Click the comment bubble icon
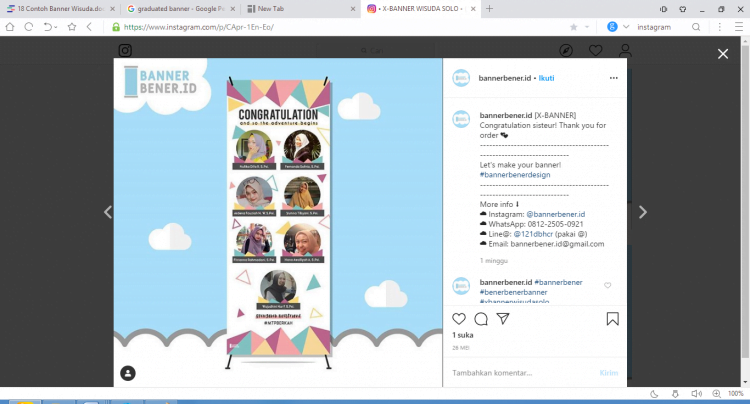The image size is (750, 404). click(481, 319)
